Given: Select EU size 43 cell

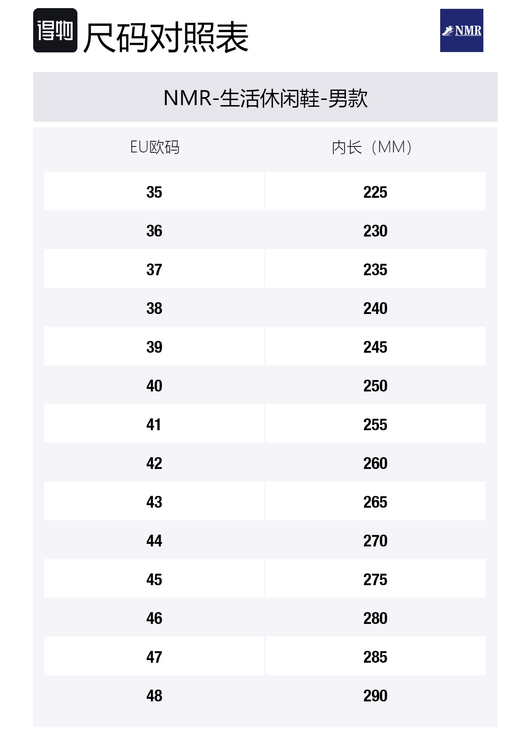Looking at the screenshot, I should click(x=154, y=502).
